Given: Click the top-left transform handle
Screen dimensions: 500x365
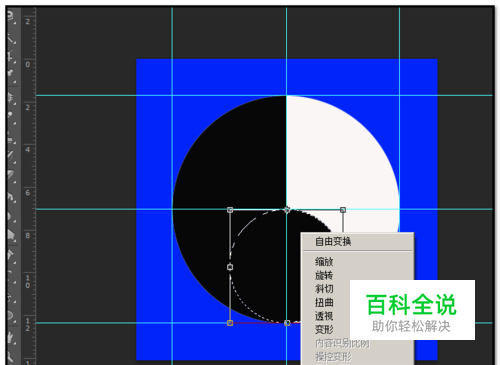Looking at the screenshot, I should point(230,210).
